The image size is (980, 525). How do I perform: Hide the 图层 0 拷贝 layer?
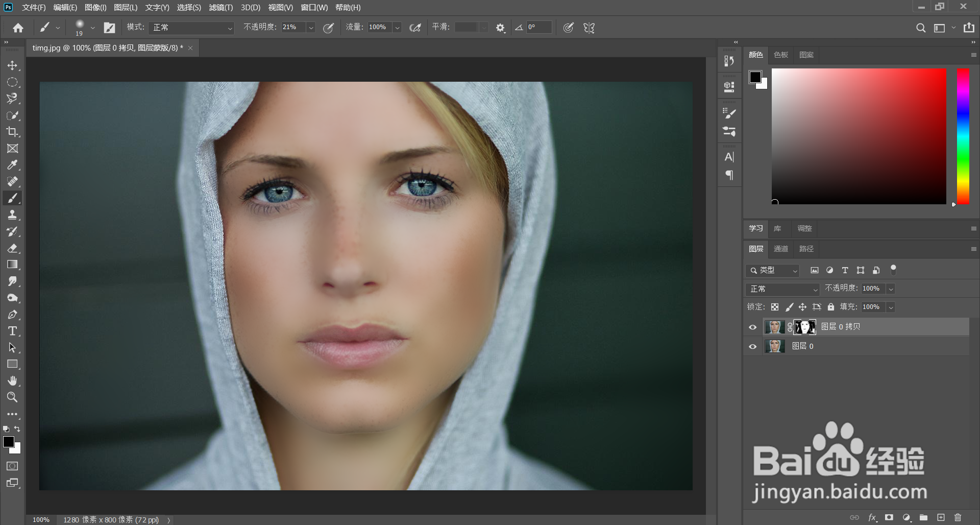click(x=752, y=327)
